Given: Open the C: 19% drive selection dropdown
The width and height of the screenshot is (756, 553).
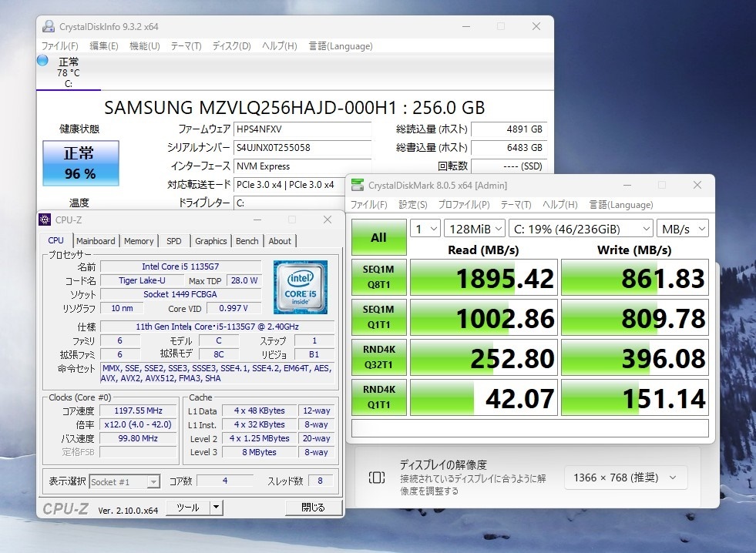Looking at the screenshot, I should tap(581, 229).
